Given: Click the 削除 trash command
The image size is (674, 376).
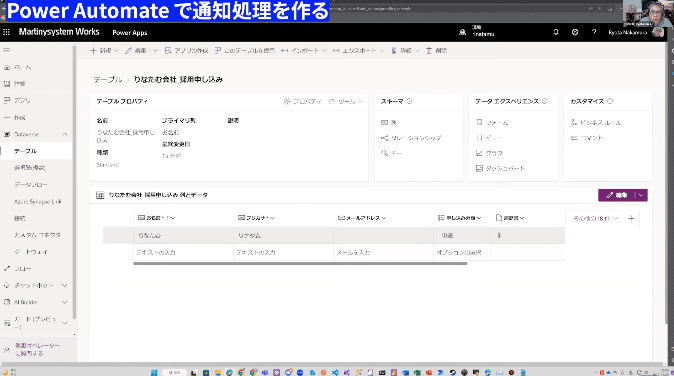Looking at the screenshot, I should tap(436, 50).
